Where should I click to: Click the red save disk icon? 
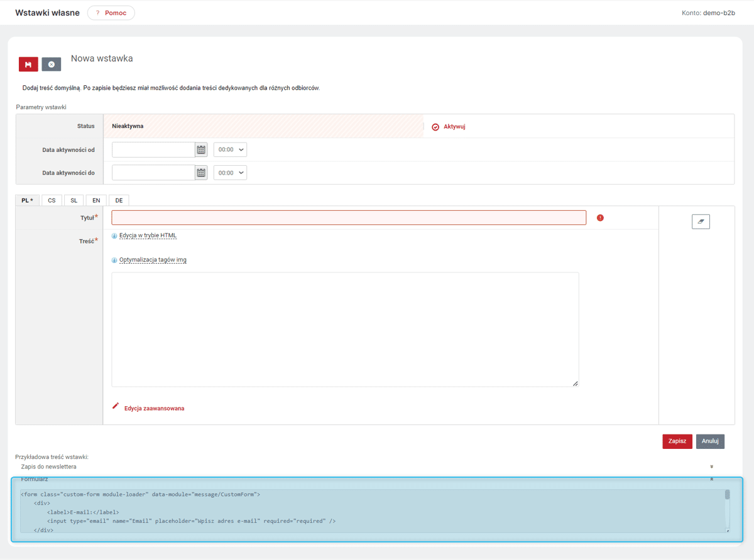click(x=28, y=64)
